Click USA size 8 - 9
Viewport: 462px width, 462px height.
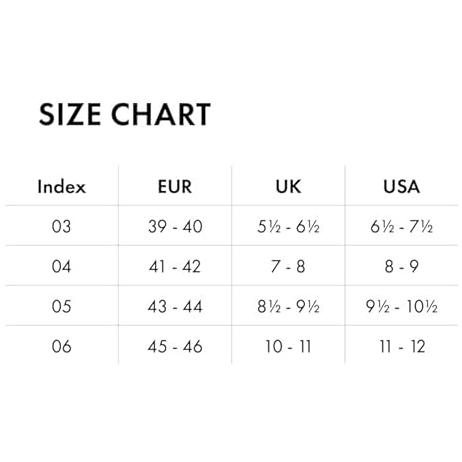pos(401,266)
